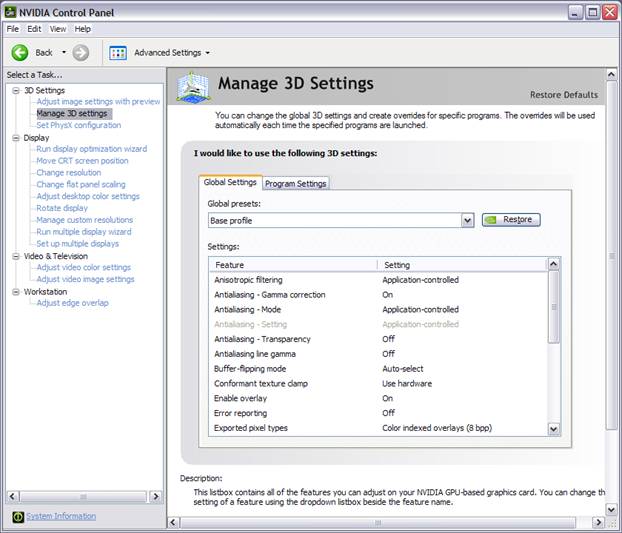The width and height of the screenshot is (622, 533).
Task: Click the settings list scroll-up arrow
Action: click(x=553, y=264)
